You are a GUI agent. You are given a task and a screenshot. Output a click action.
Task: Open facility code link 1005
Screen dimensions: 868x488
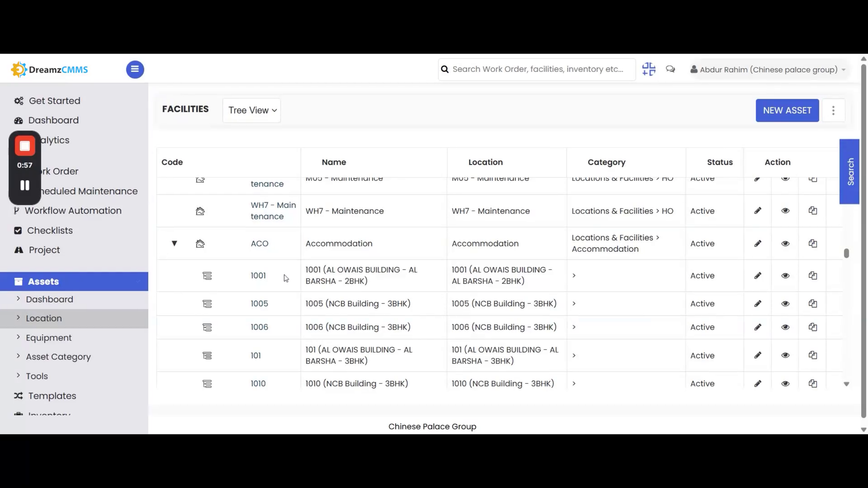pyautogui.click(x=259, y=304)
